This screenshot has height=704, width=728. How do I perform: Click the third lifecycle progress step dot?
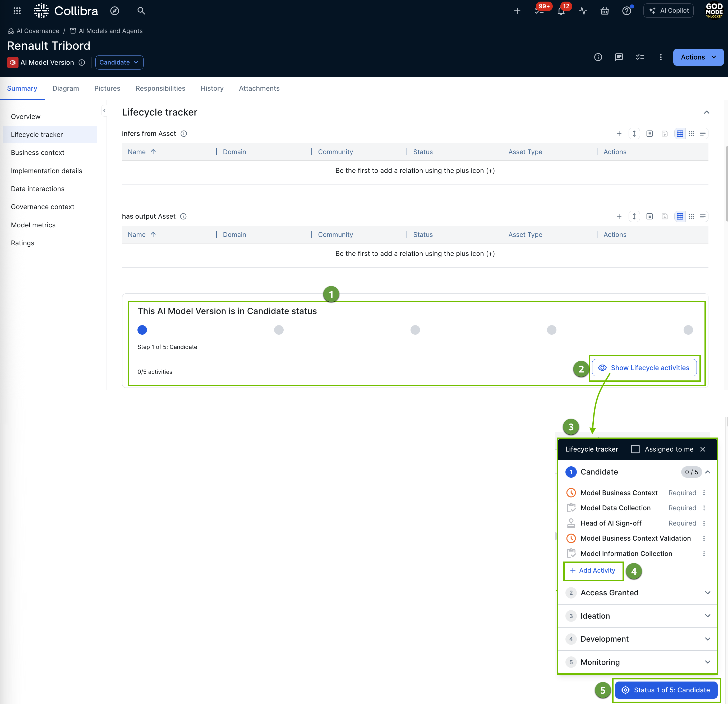click(415, 330)
